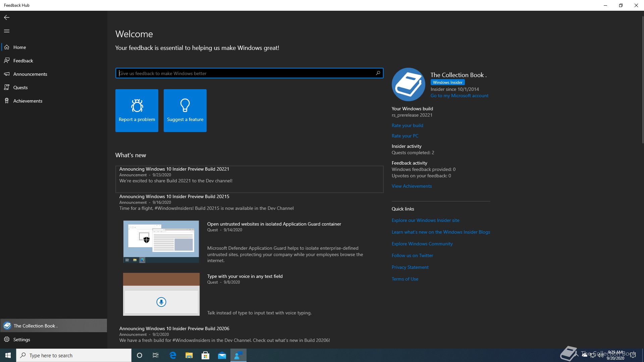Open the Terms of Use link
Viewport: 644px width, 362px height.
405,279
